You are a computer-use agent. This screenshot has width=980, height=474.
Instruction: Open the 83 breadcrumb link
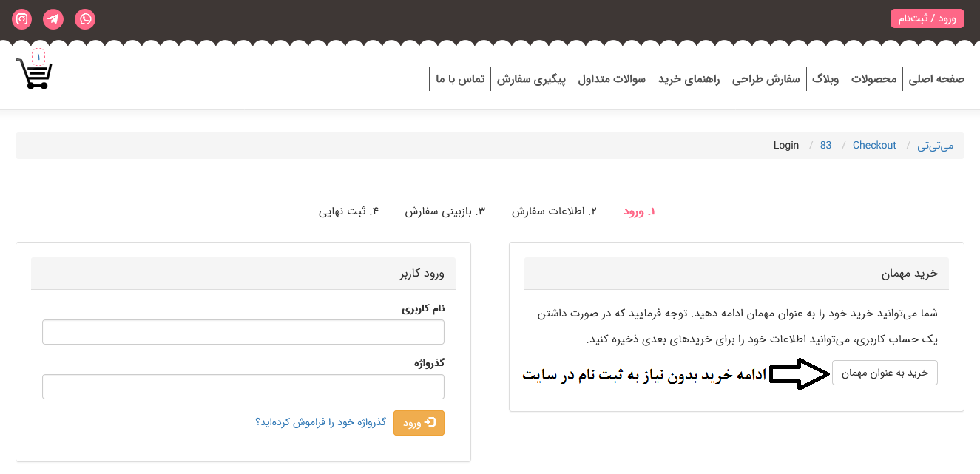point(825,145)
